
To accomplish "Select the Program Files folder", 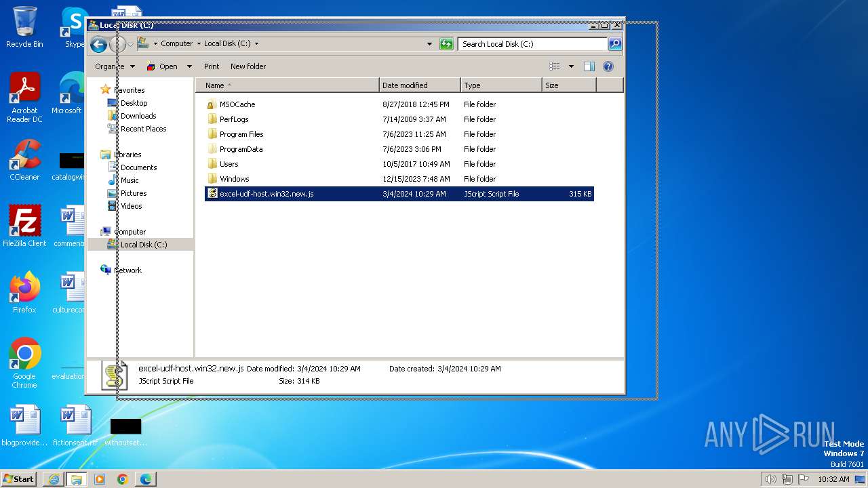I will point(241,134).
